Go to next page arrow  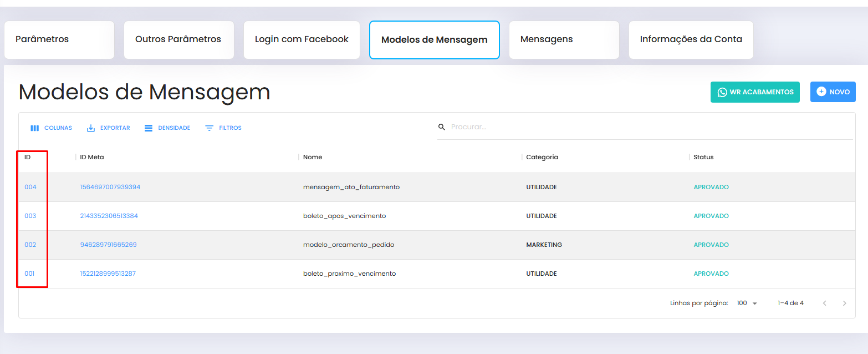click(x=844, y=304)
